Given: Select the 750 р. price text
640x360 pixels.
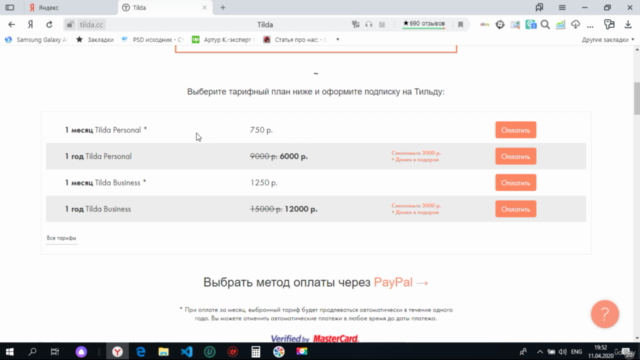Looking at the screenshot, I should click(261, 130).
